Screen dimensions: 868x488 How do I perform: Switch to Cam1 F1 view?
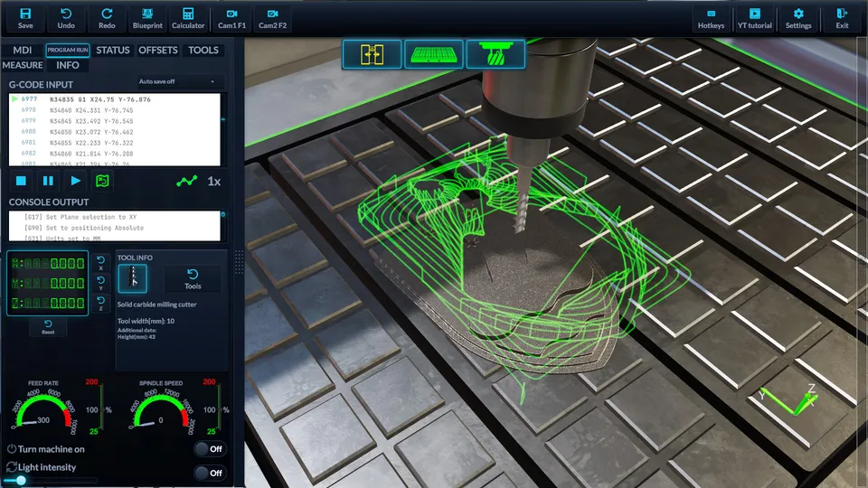pyautogui.click(x=232, y=18)
